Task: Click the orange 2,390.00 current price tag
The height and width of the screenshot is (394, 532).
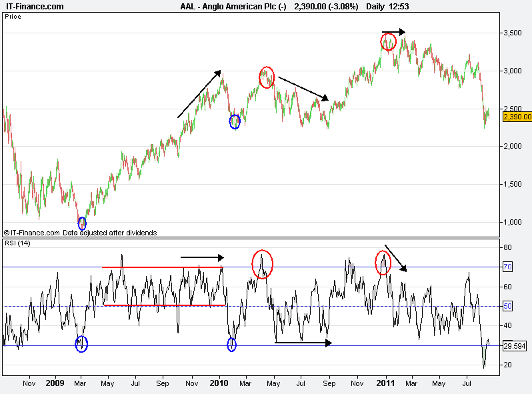Action: pyautogui.click(x=517, y=117)
